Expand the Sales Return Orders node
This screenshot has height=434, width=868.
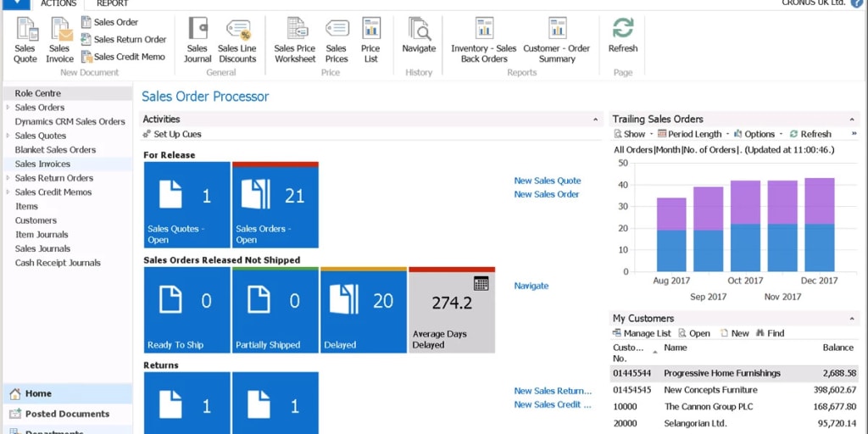(x=8, y=178)
